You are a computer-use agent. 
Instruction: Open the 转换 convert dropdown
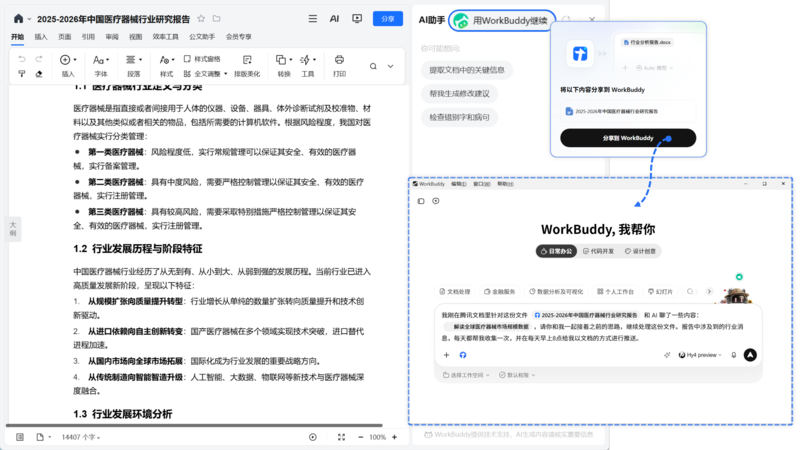tap(284, 60)
